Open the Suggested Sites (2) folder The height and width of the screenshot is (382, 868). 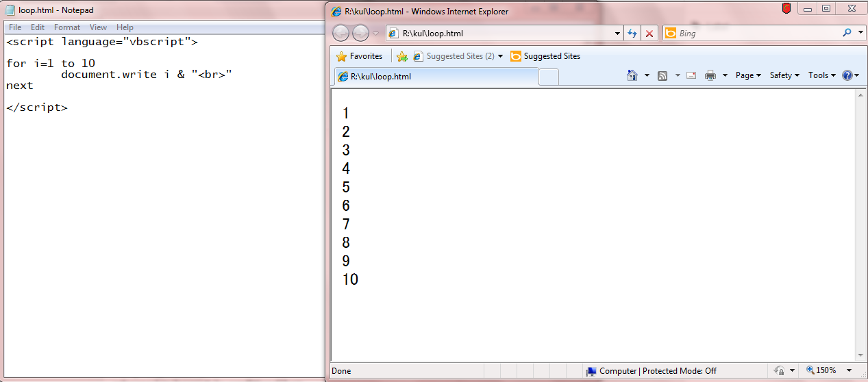458,56
